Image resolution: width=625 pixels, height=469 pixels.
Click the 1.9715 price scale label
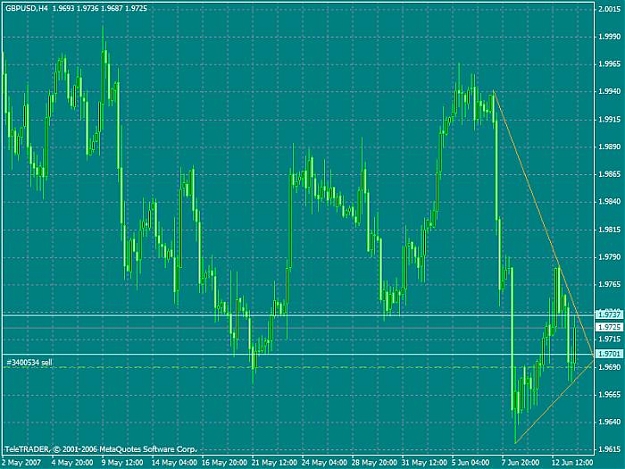pyautogui.click(x=610, y=339)
